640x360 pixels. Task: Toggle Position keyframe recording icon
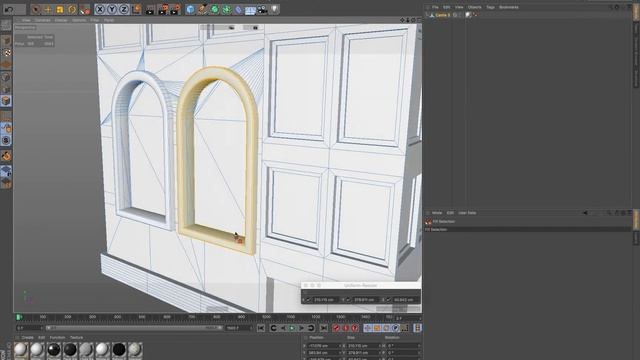coord(368,328)
